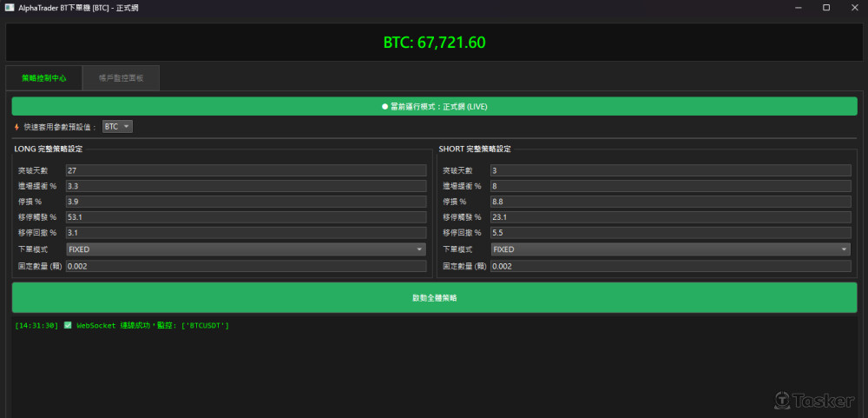The image size is (868, 418).
Task: Maximize the AlphaTrader window
Action: click(x=825, y=8)
